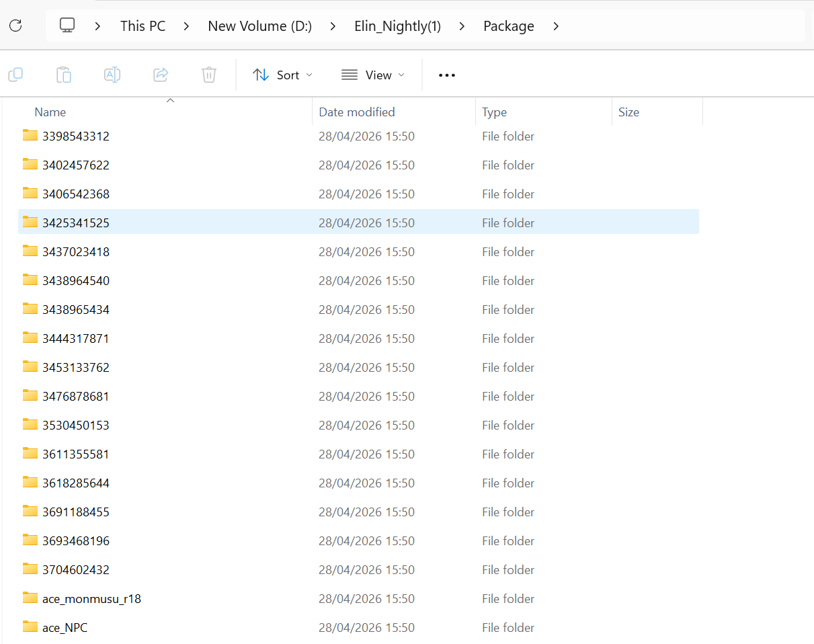Open the View dropdown
Image resolution: width=814 pixels, height=644 pixels.
point(373,75)
